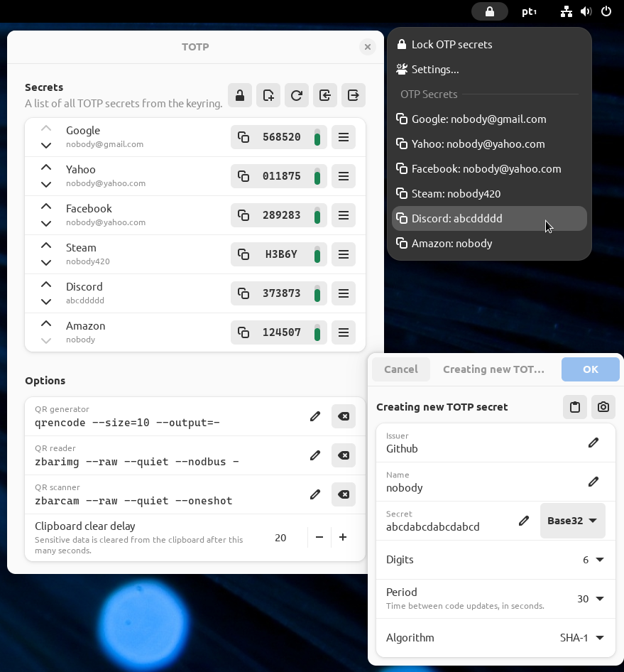This screenshot has height=672, width=624.
Task: Open the hamburger menu for Discord
Action: (344, 293)
